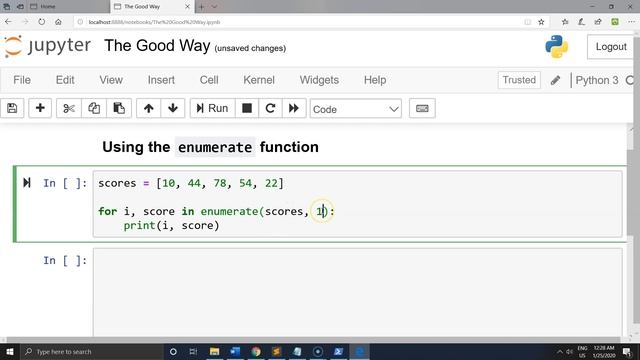Click into the enumerate code cell

pyautogui.click(x=358, y=204)
